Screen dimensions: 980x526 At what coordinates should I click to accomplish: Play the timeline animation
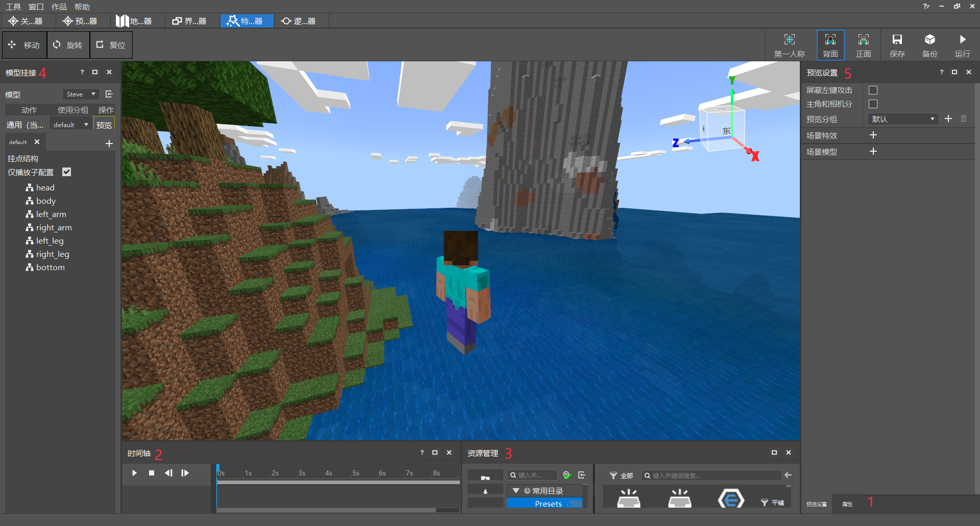click(x=134, y=473)
